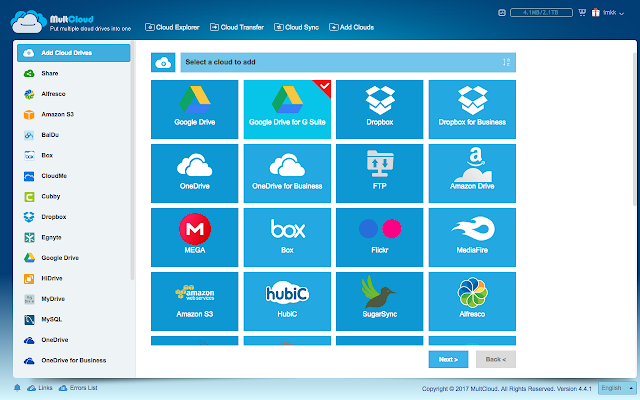Open HiDrive in the sidebar
The width and height of the screenshot is (640, 400).
click(x=73, y=278)
